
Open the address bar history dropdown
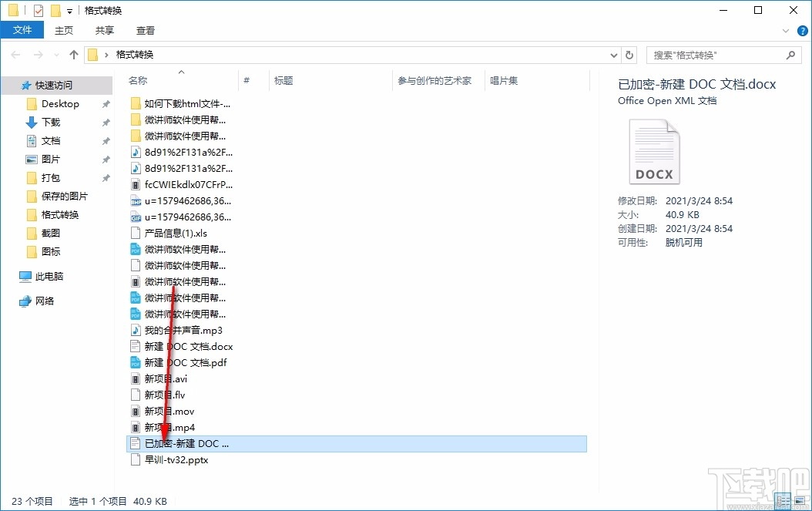[614, 55]
